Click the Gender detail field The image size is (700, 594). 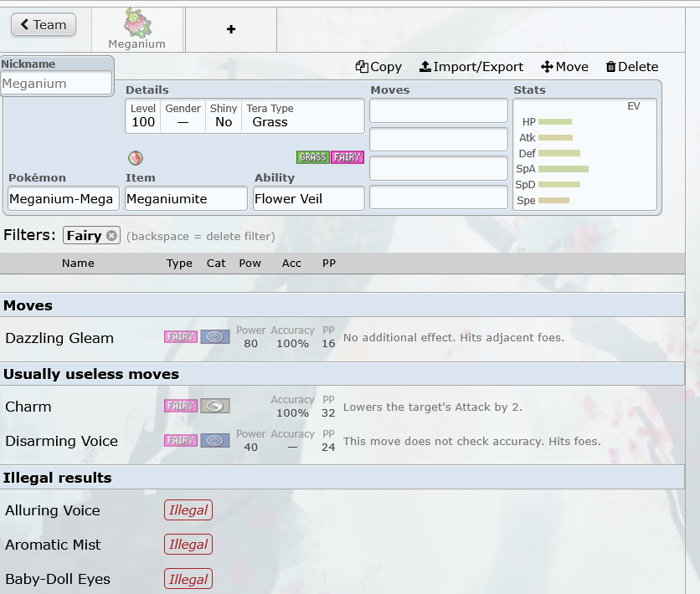click(x=183, y=115)
